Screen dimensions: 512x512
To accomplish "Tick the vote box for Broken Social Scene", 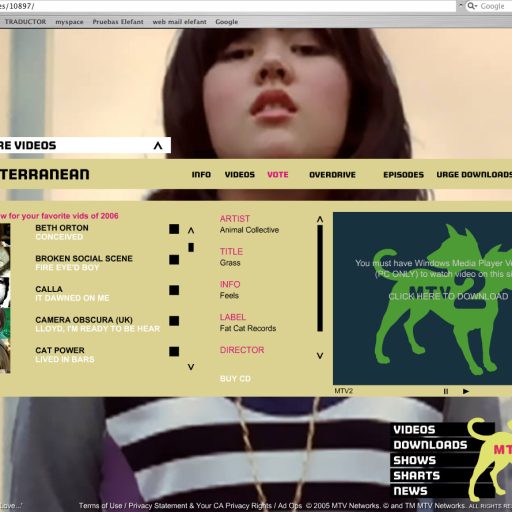I will (x=174, y=260).
